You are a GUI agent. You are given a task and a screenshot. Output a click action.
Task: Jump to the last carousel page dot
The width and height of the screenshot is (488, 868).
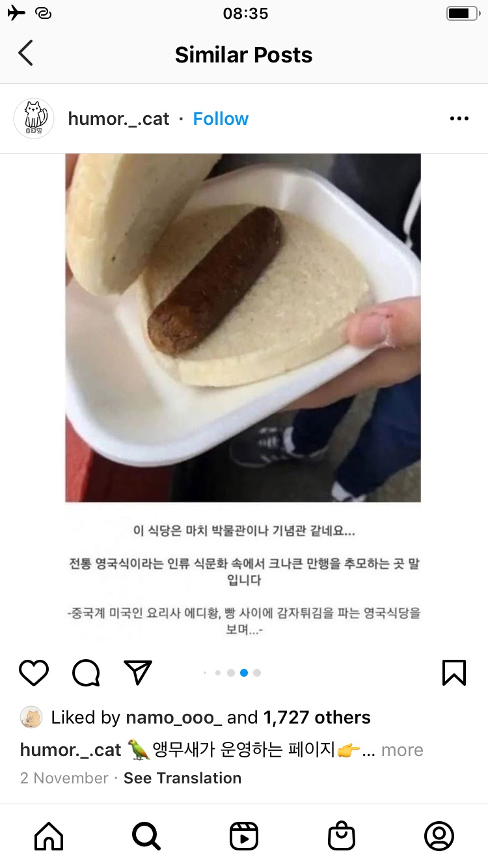[257, 673]
